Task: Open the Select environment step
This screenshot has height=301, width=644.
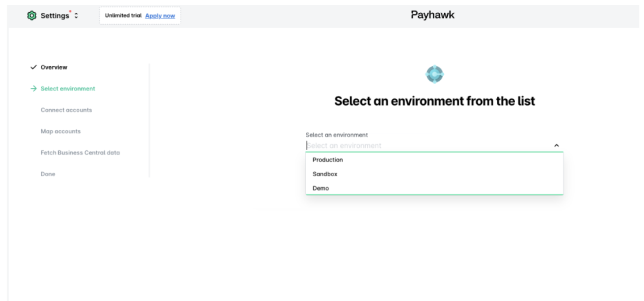Action: pyautogui.click(x=68, y=89)
